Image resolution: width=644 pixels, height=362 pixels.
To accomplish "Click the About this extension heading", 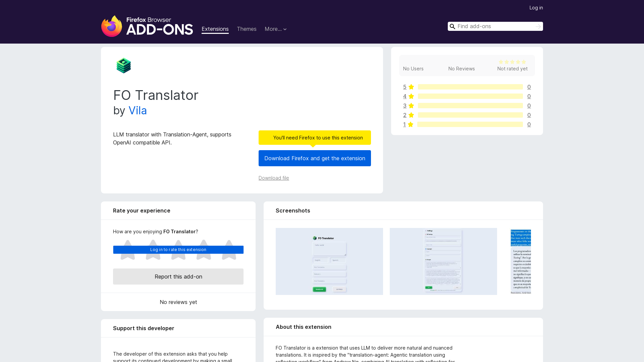I will [304, 327].
